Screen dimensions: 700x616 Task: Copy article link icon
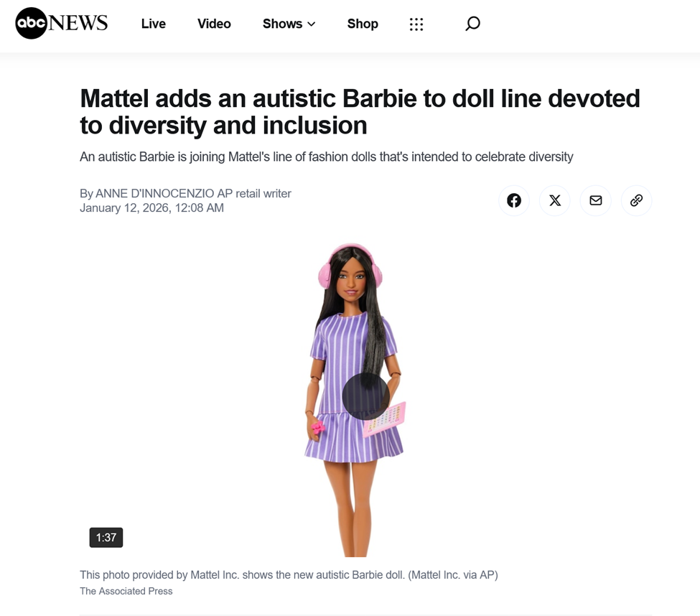(636, 200)
